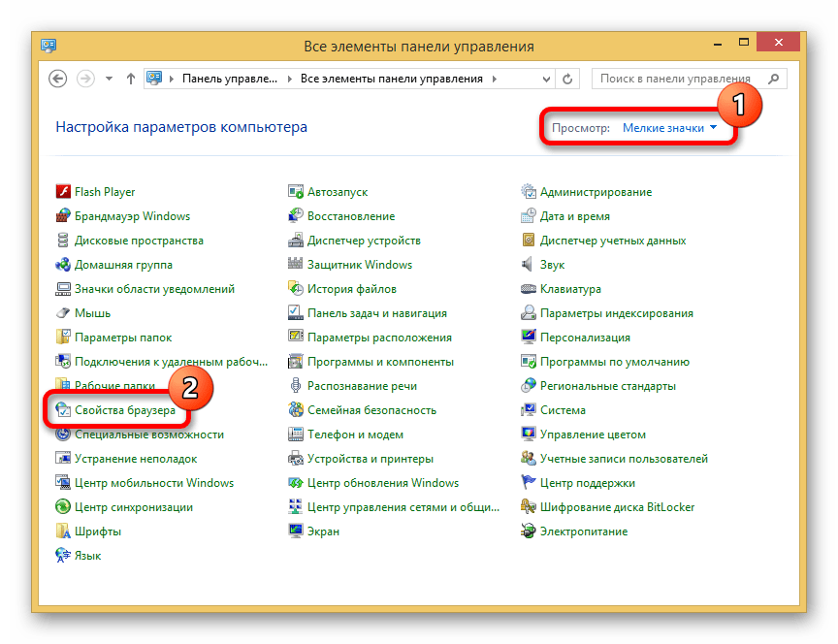The width and height of the screenshot is (838, 644).
Task: Click the window system icon in title bar
Action: click(48, 46)
